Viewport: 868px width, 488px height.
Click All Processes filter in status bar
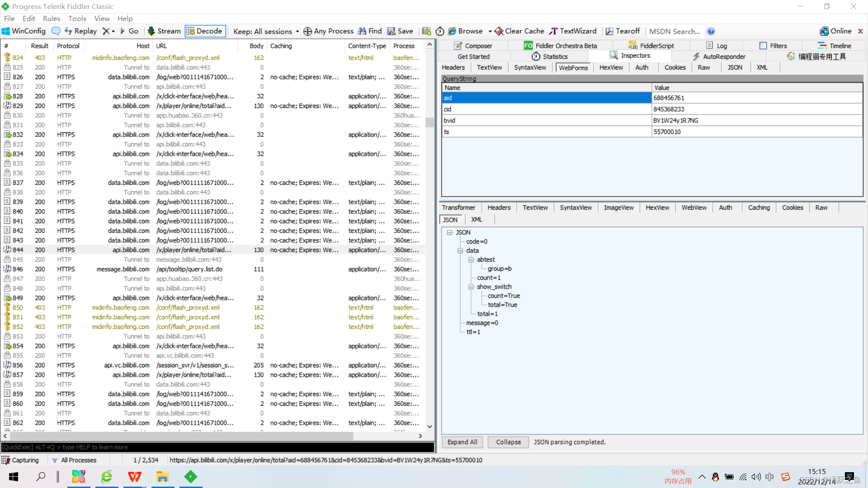click(x=74, y=460)
